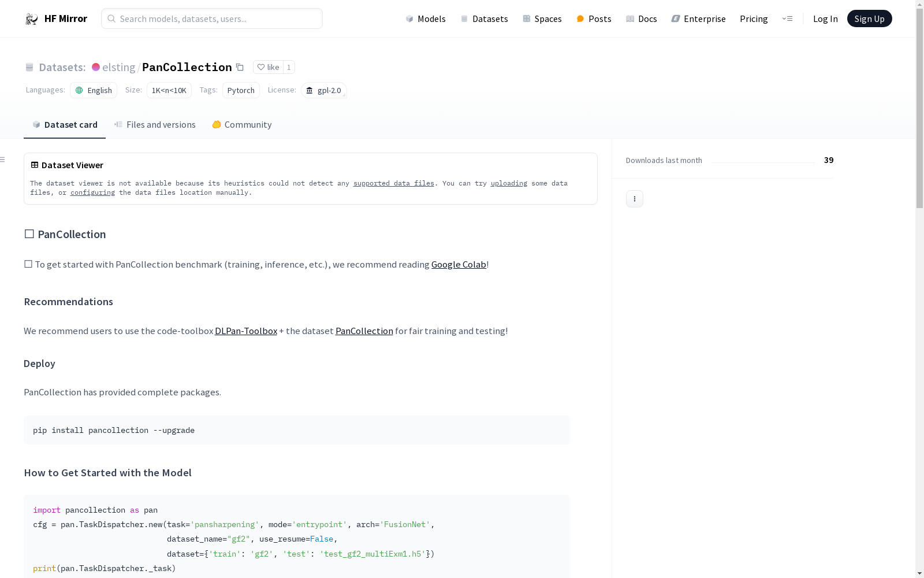Click the English language tag
Screen dimensions: 924x578
pos(94,90)
